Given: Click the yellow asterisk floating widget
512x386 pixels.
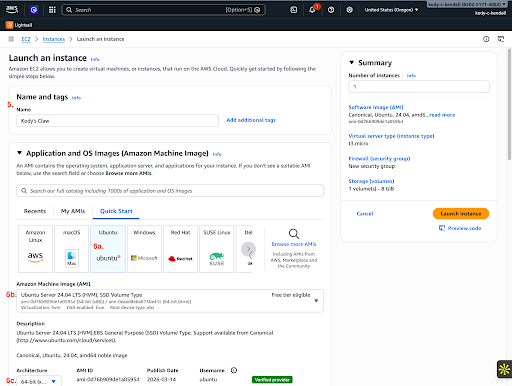Looking at the screenshot, I should pyautogui.click(x=504, y=369).
